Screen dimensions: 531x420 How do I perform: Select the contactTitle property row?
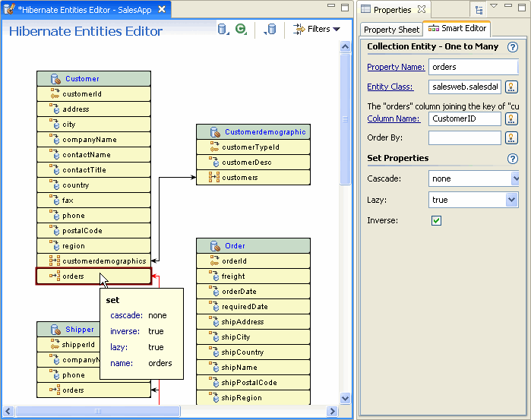[x=93, y=169]
